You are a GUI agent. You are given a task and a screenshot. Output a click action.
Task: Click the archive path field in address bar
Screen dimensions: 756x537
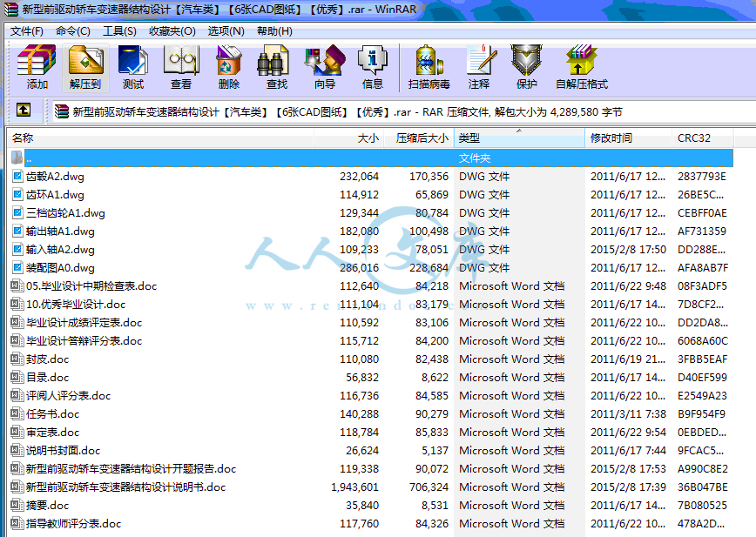(403, 112)
